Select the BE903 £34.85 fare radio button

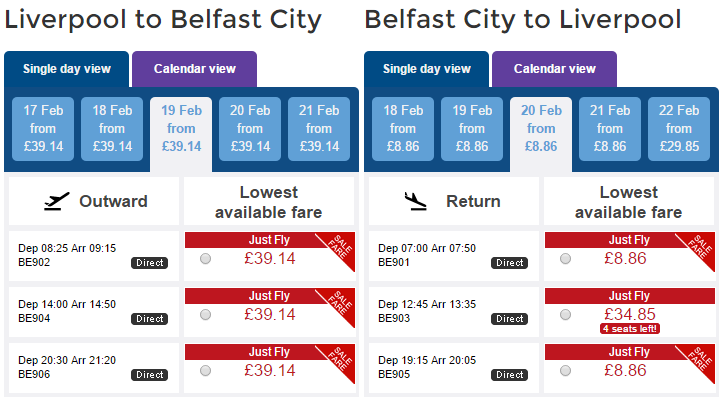tap(565, 315)
